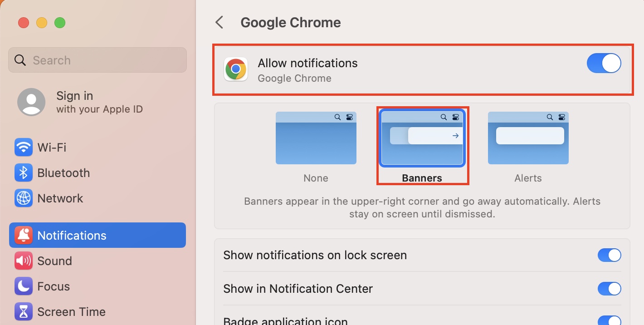
Task: Click the Network globe icon
Action: 23,198
